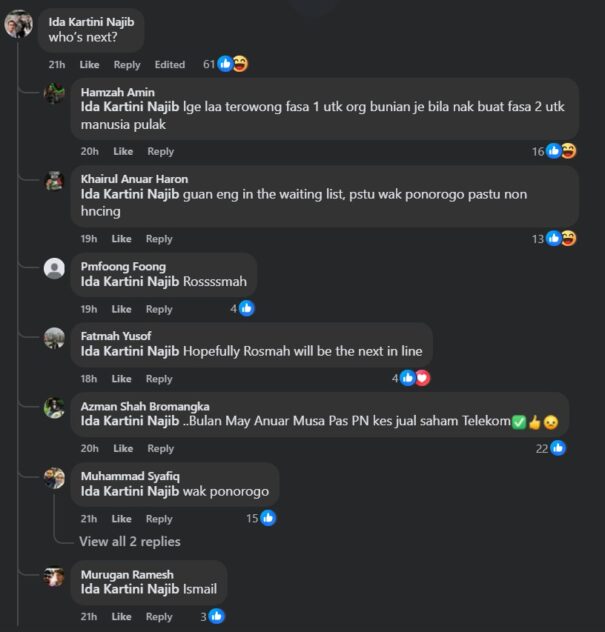Image resolution: width=605 pixels, height=632 pixels.
Task: Like Fatmah Yusof's Rosmah comment
Action: point(122,379)
